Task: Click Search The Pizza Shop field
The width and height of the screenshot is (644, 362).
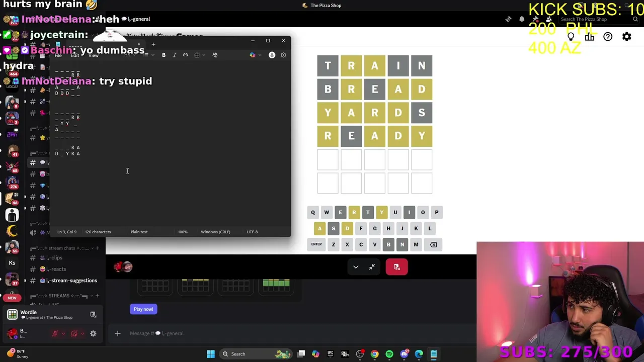Action: (598, 19)
